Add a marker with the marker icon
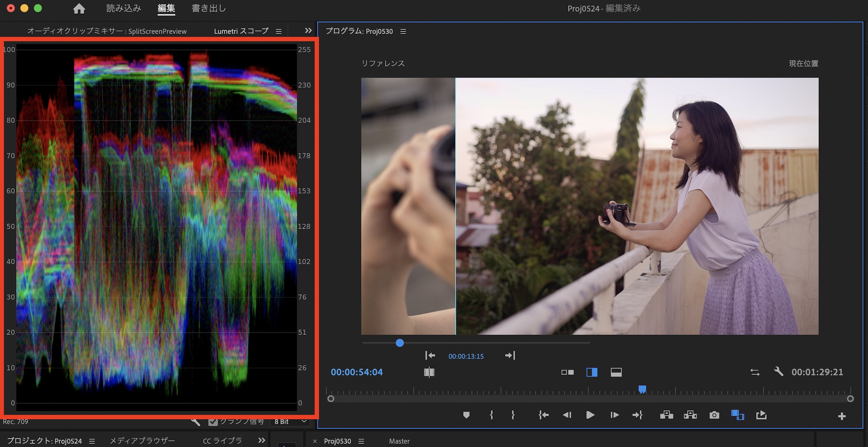Image resolution: width=868 pixels, height=447 pixels. [x=467, y=415]
